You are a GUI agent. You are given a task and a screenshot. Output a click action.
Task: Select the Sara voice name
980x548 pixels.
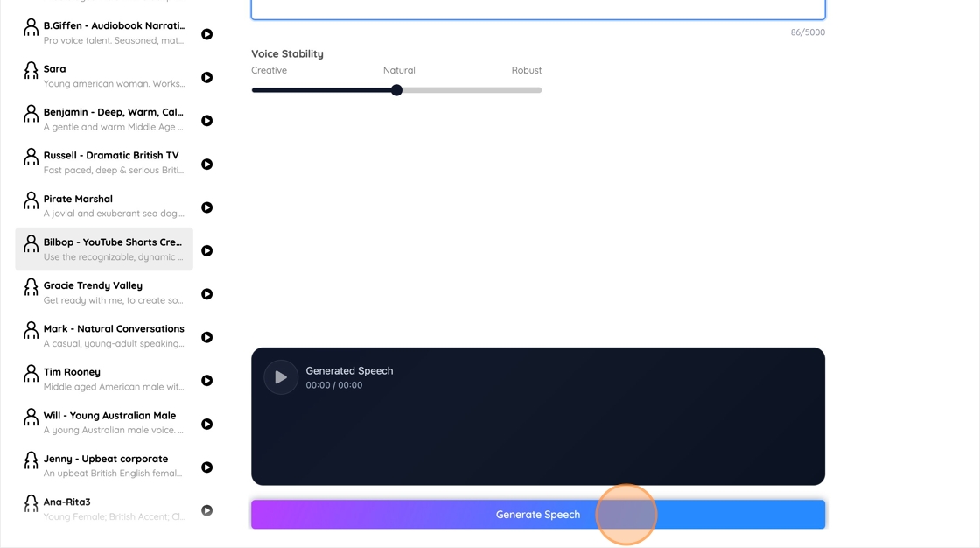point(54,69)
